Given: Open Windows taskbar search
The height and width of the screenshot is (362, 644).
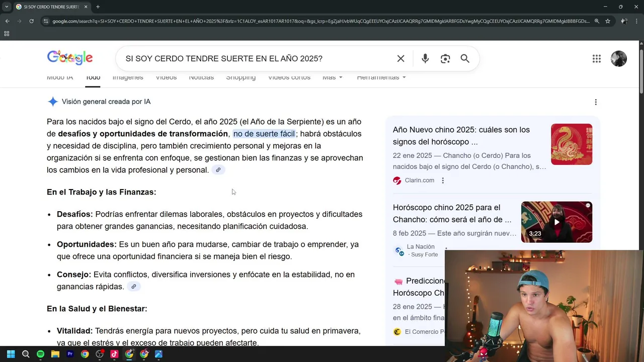Looking at the screenshot, I should [26, 354].
